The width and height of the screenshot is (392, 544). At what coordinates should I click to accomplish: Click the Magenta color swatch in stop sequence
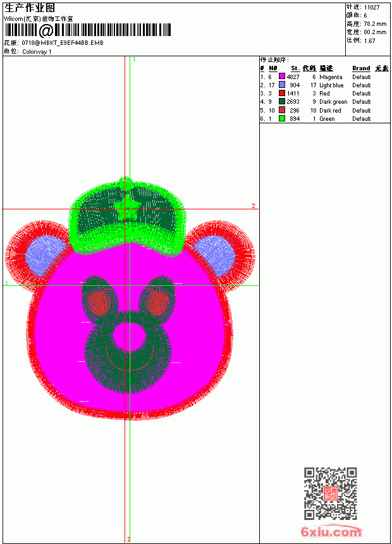pyautogui.click(x=282, y=77)
